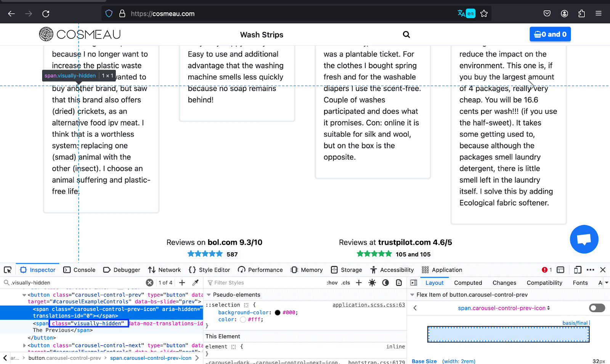Open the Storage tab

click(347, 270)
